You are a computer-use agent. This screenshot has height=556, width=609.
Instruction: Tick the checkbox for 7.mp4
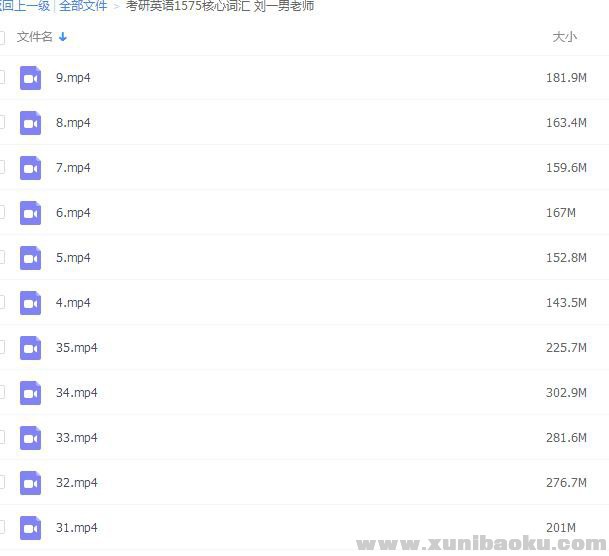(x=2, y=168)
